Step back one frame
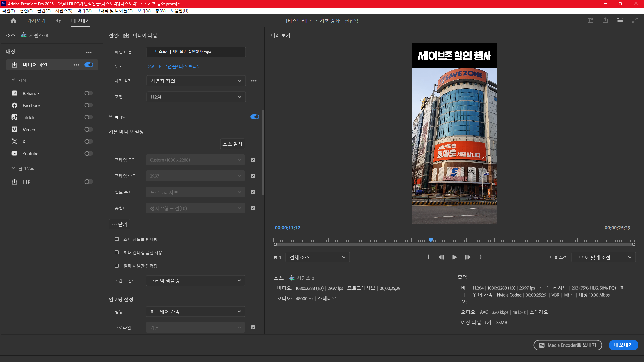 (441, 257)
